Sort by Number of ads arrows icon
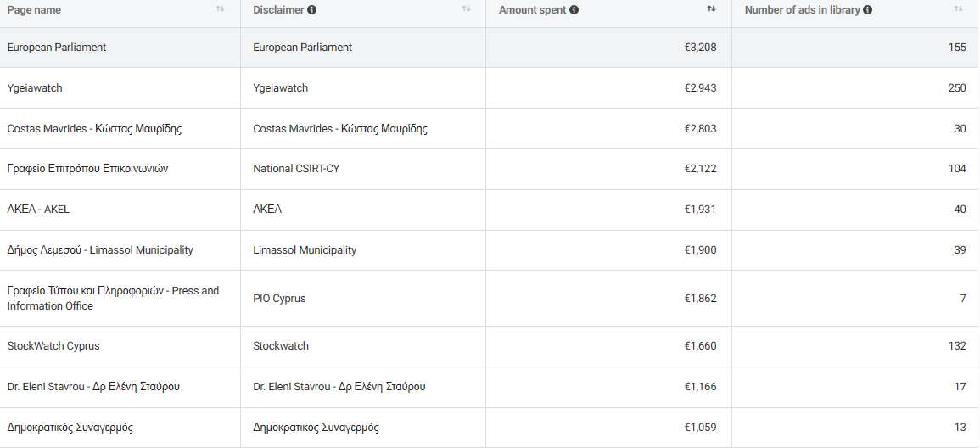980x448 pixels. click(958, 9)
